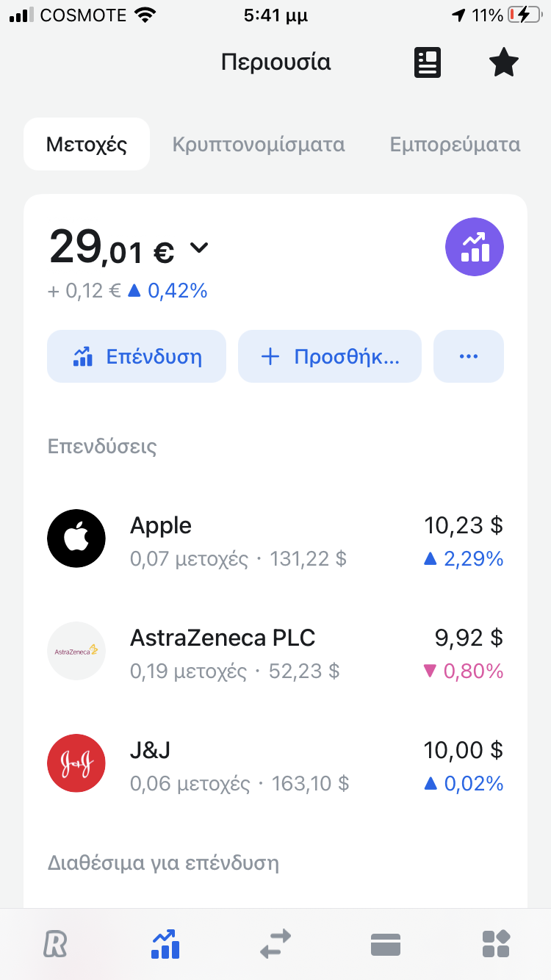The width and height of the screenshot is (551, 980).
Task: Tap the wealth chart icon in bottom bar
Action: tap(165, 944)
